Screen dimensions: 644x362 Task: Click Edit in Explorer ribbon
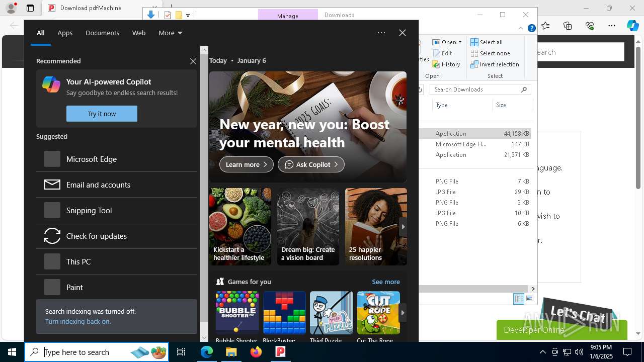[x=442, y=53]
